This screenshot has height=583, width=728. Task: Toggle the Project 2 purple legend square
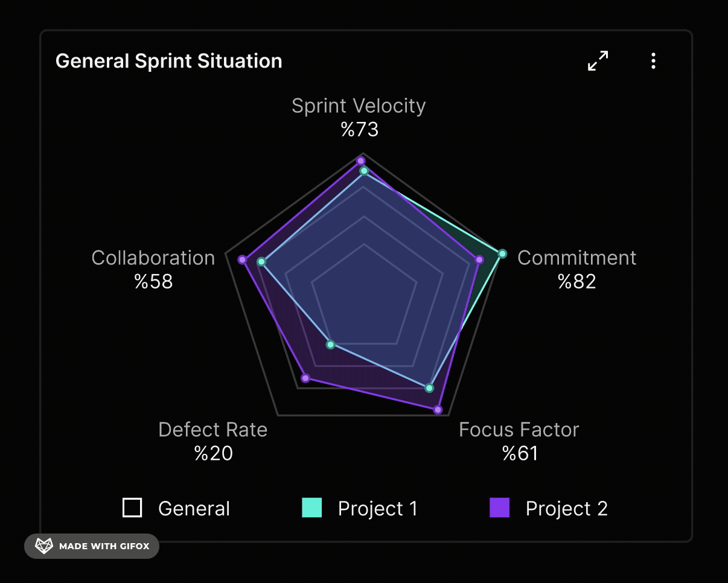coord(500,508)
